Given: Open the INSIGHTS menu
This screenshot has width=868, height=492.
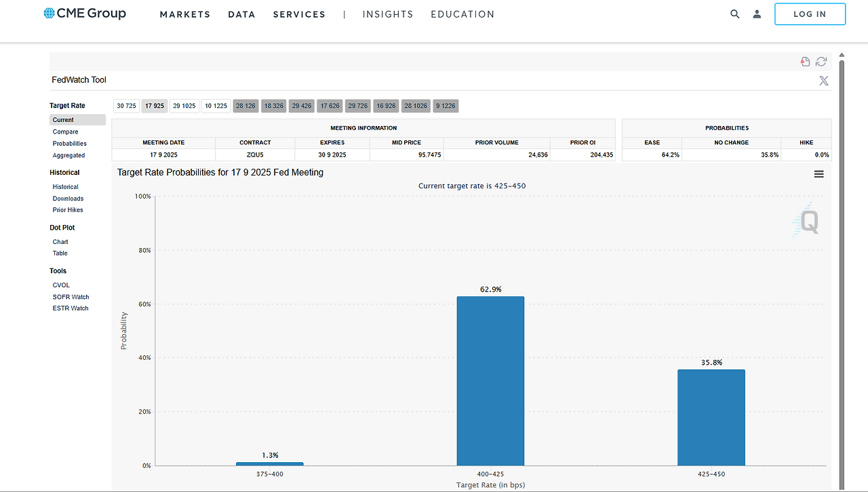Looking at the screenshot, I should point(388,14).
